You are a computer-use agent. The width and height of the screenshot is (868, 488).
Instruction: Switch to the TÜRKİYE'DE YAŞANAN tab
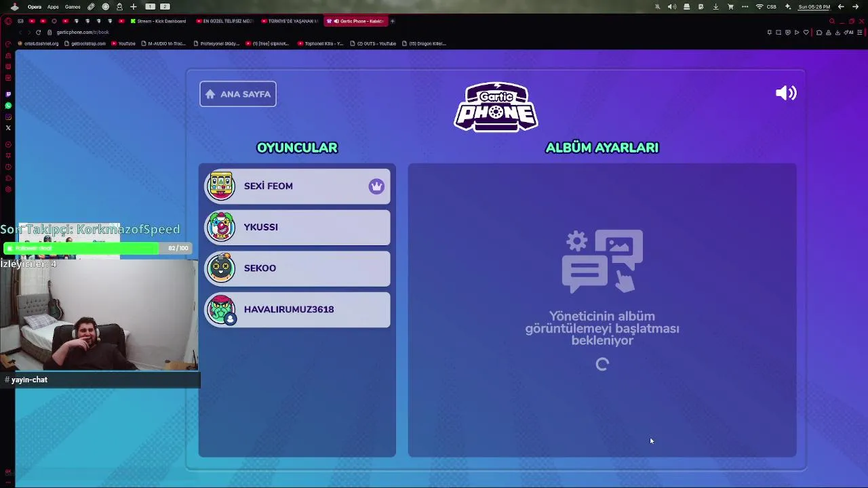pyautogui.click(x=290, y=21)
